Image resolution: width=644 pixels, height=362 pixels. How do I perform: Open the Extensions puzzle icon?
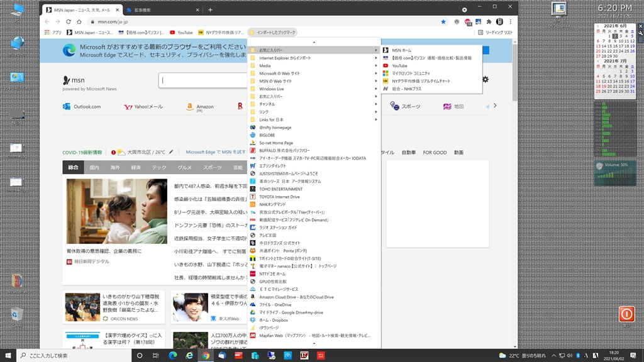pos(489,22)
